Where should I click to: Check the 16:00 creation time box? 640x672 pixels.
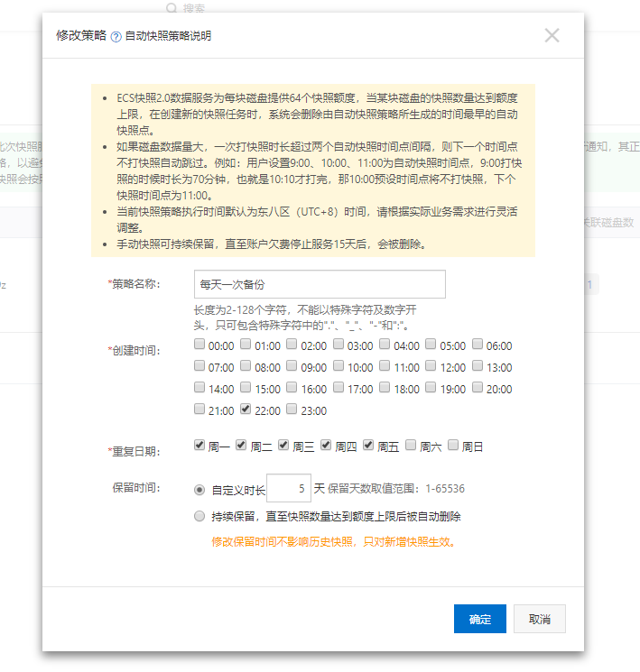(292, 387)
